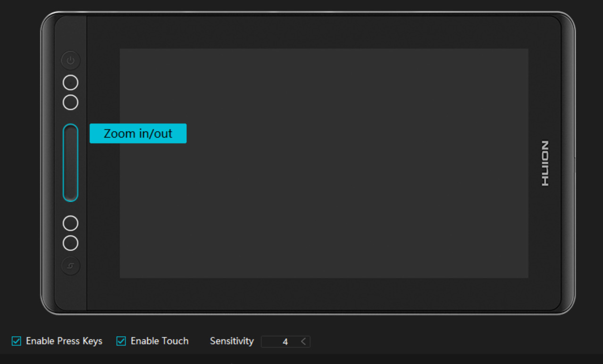Click the function switch key under the press keys

(70, 266)
